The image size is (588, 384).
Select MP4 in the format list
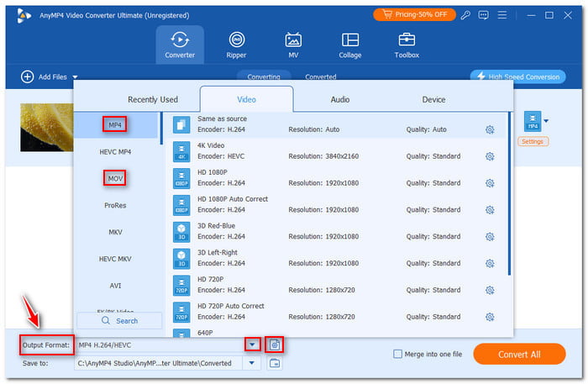[x=115, y=125]
